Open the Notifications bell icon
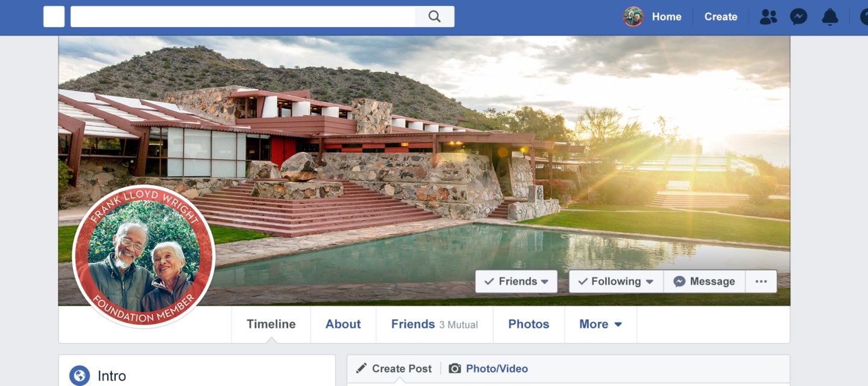Image resolution: width=868 pixels, height=386 pixels. 830,17
